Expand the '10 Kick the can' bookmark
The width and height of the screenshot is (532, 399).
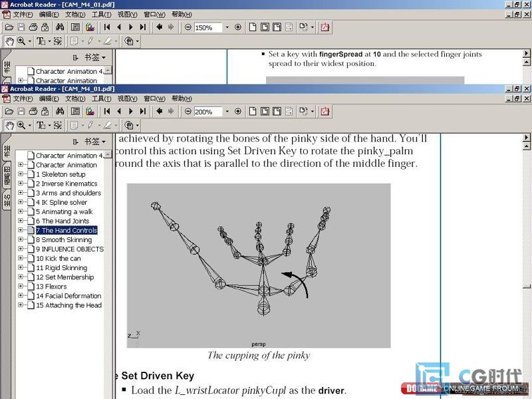click(21, 258)
